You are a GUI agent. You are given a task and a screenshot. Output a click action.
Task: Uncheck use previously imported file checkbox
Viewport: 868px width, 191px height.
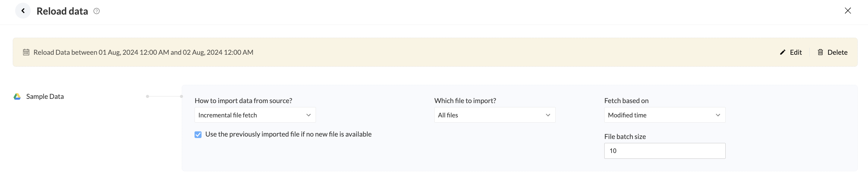[198, 135]
